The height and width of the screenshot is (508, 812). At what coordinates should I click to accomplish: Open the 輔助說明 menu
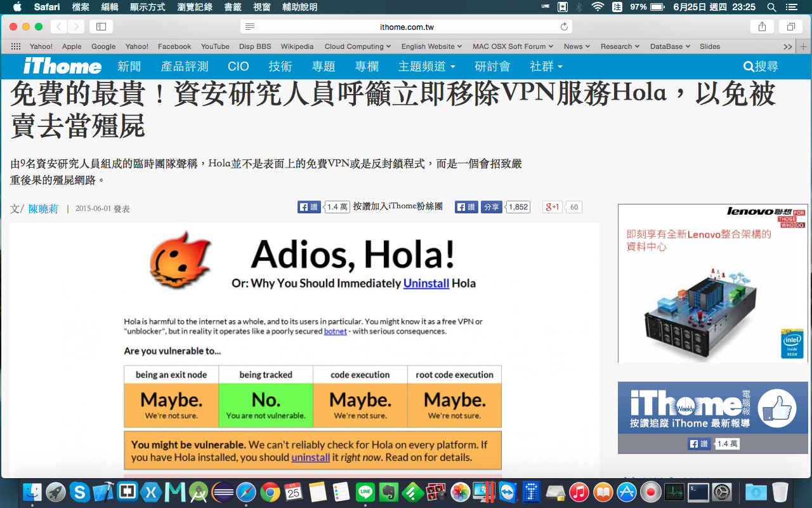[299, 7]
